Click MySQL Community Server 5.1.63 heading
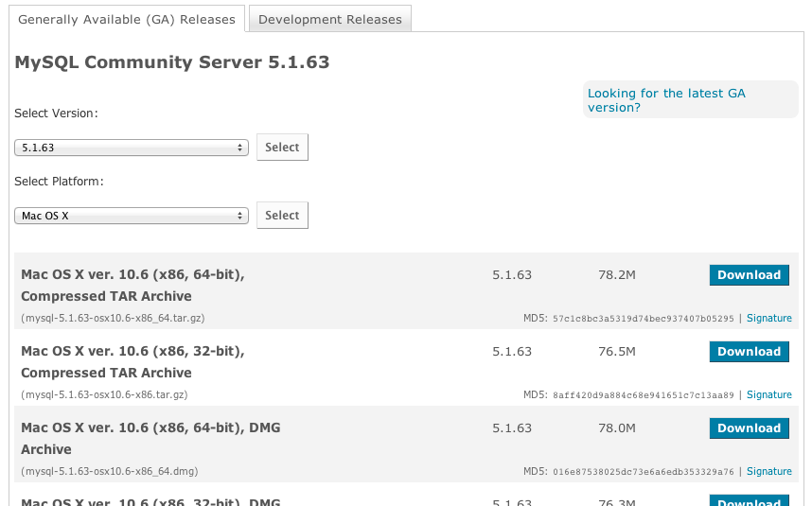812x506 pixels. tap(172, 62)
